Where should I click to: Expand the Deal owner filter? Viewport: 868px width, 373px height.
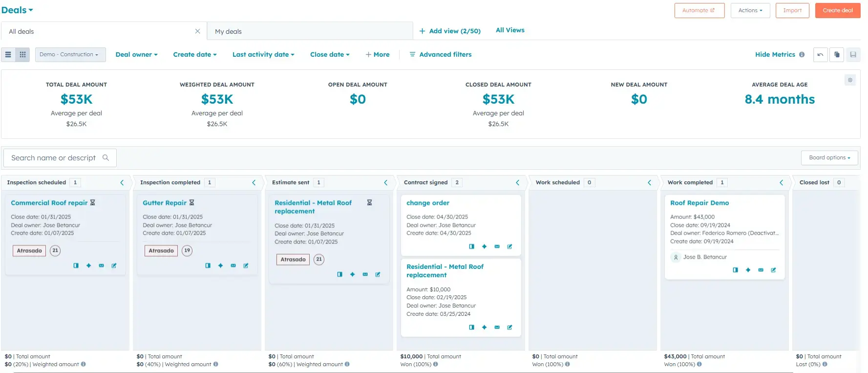pos(136,55)
